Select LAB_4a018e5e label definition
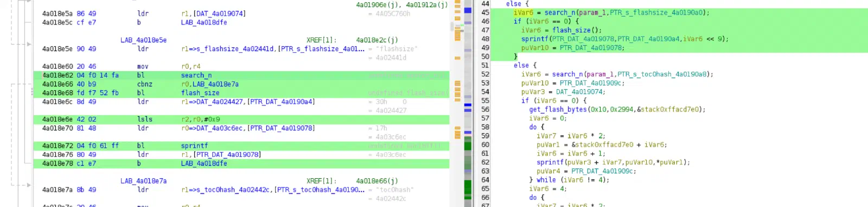The width and height of the screenshot is (868, 207). [x=143, y=40]
